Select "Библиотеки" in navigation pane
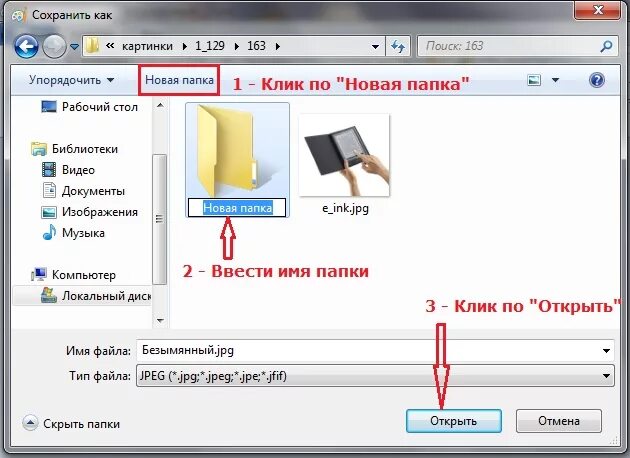Screen dimensions: 630x458 (x=74, y=149)
